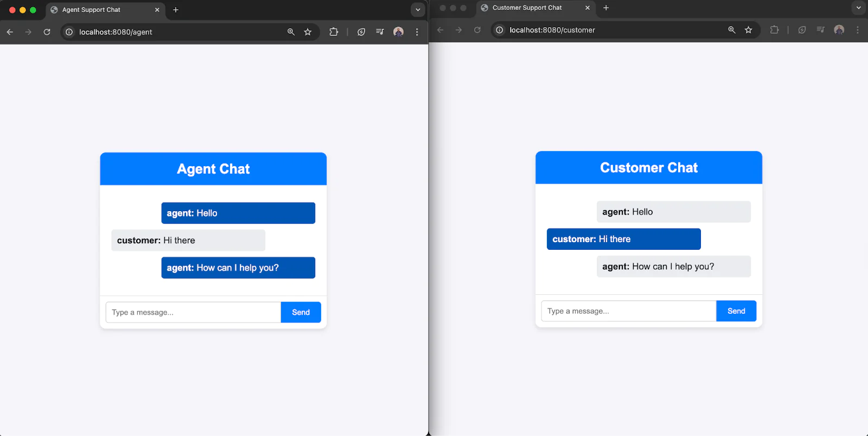868x436 pixels.
Task: Open the three-dot Chrome menu in agent window
Action: pos(417,32)
